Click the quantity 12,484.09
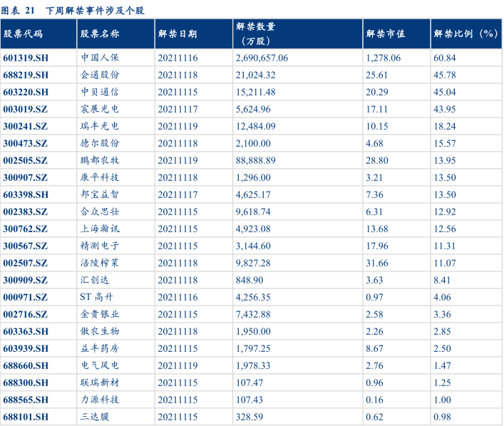Screen dimensions: 504x426 click(255, 126)
